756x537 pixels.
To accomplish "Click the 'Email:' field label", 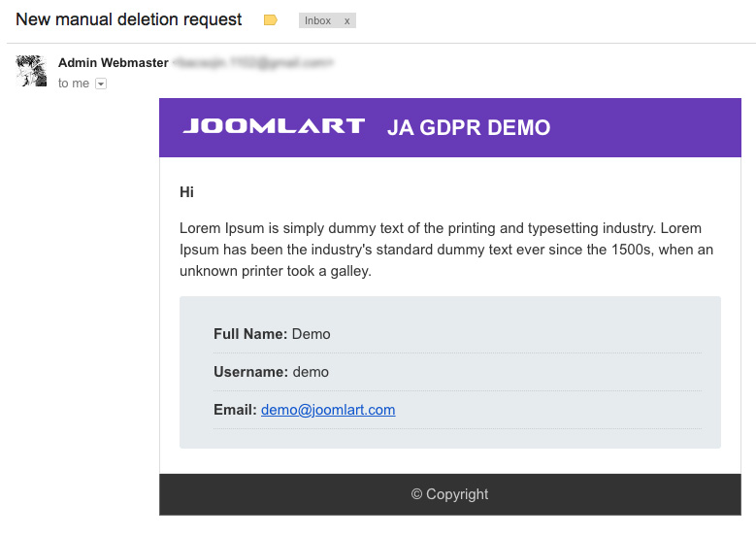I will [x=235, y=410].
